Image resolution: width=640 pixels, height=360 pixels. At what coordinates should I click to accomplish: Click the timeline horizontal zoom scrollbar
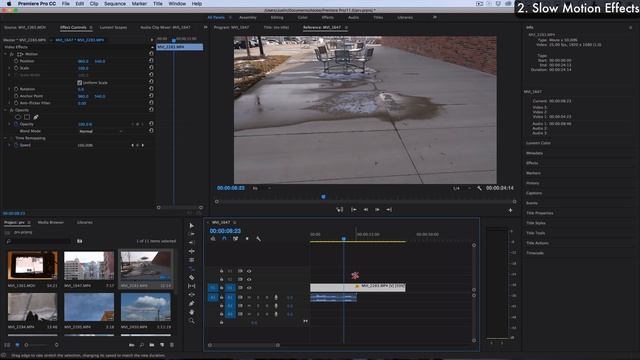click(x=244, y=345)
